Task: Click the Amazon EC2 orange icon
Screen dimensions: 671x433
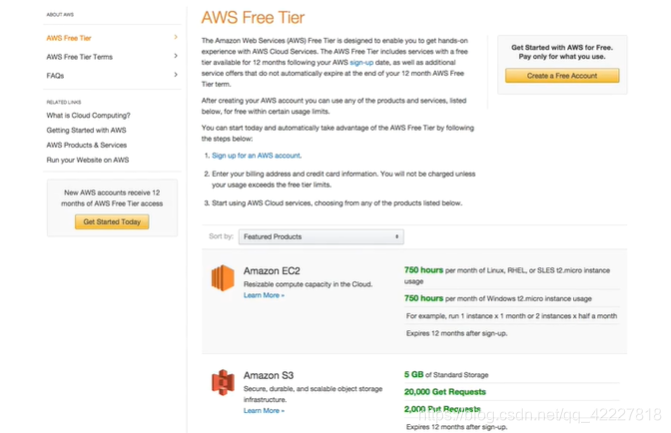Action: point(222,278)
